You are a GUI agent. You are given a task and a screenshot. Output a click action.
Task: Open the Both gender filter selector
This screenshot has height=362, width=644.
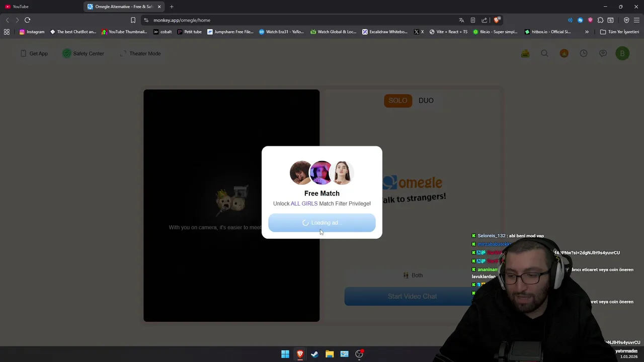click(x=412, y=276)
